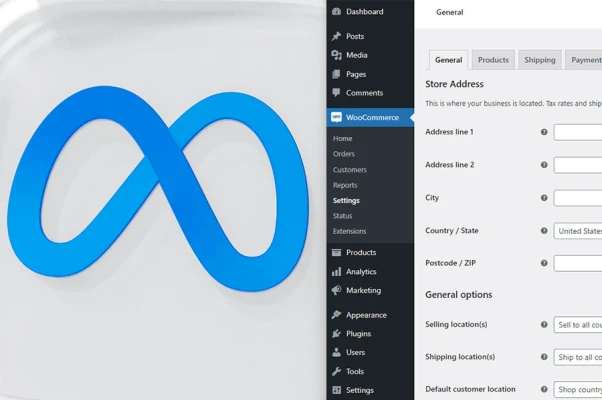The width and height of the screenshot is (602, 400).
Task: Open Media library icon in sidebar
Action: [x=336, y=55]
